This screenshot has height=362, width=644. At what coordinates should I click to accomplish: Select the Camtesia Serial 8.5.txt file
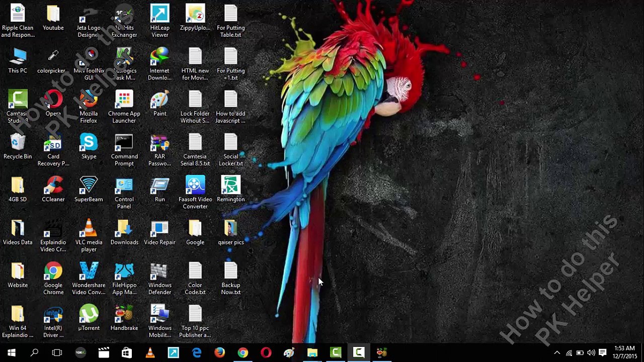point(195,150)
